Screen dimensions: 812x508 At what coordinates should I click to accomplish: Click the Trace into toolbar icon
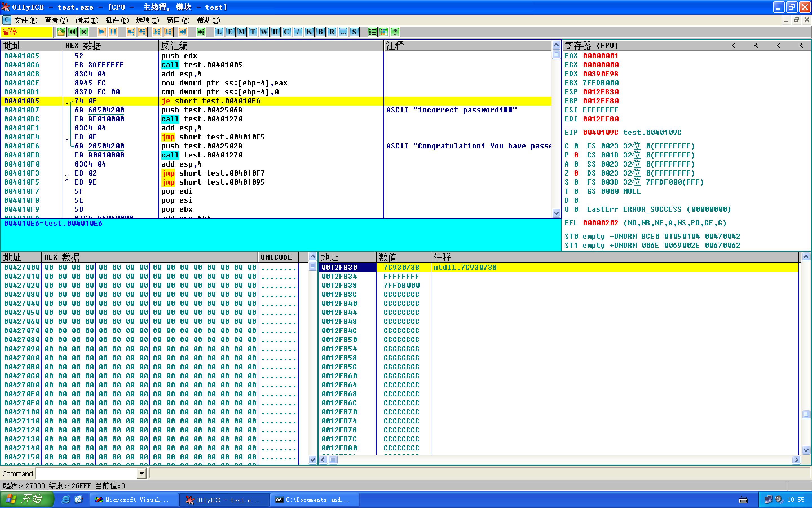click(157, 32)
